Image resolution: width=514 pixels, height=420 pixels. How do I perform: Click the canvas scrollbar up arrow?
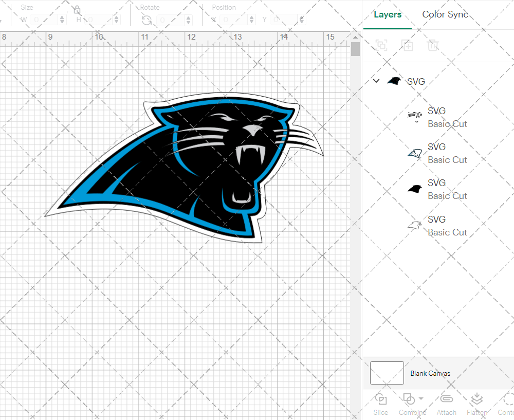(x=355, y=37)
